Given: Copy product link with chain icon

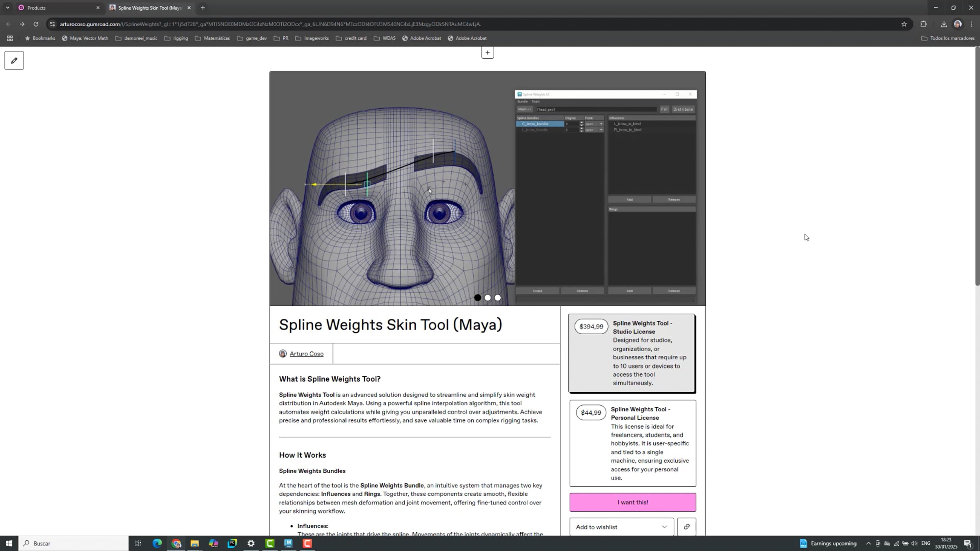Looking at the screenshot, I should [x=686, y=527].
